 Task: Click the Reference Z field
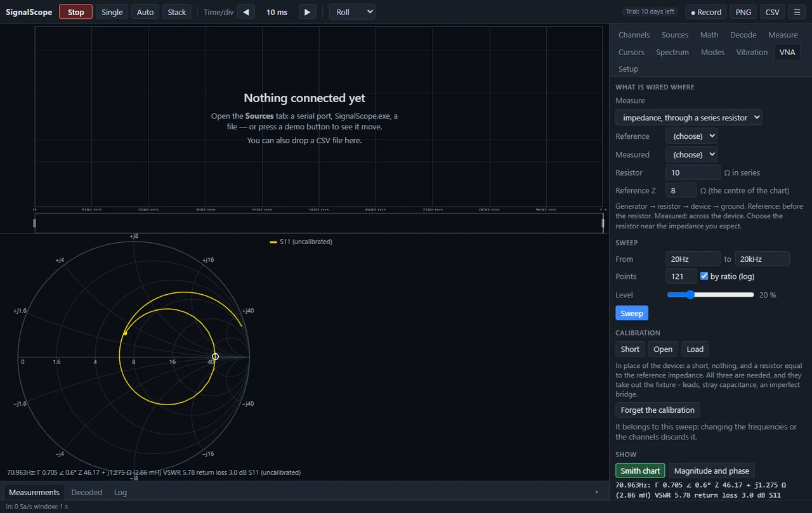pyautogui.click(x=681, y=190)
